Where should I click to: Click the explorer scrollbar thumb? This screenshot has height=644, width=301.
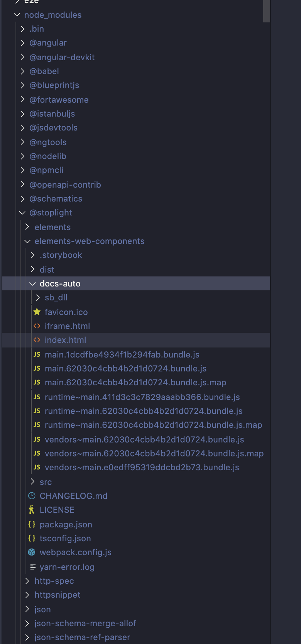click(267, 12)
